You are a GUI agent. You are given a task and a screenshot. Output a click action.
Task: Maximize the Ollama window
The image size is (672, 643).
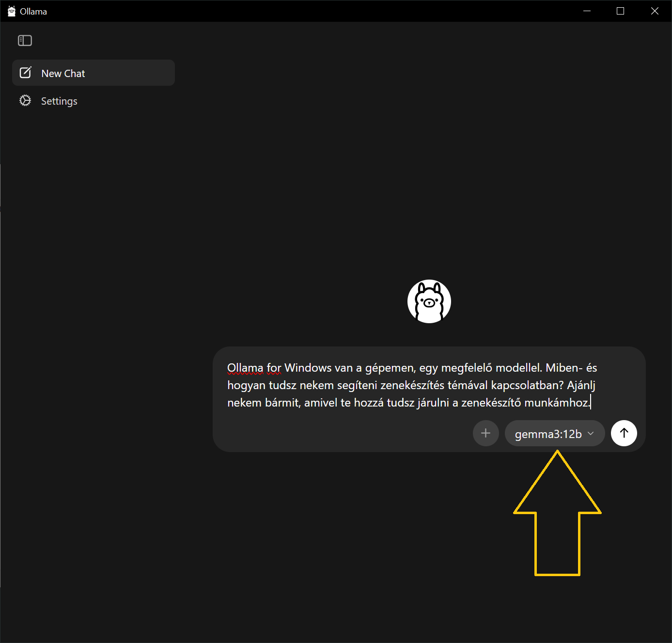(x=620, y=11)
